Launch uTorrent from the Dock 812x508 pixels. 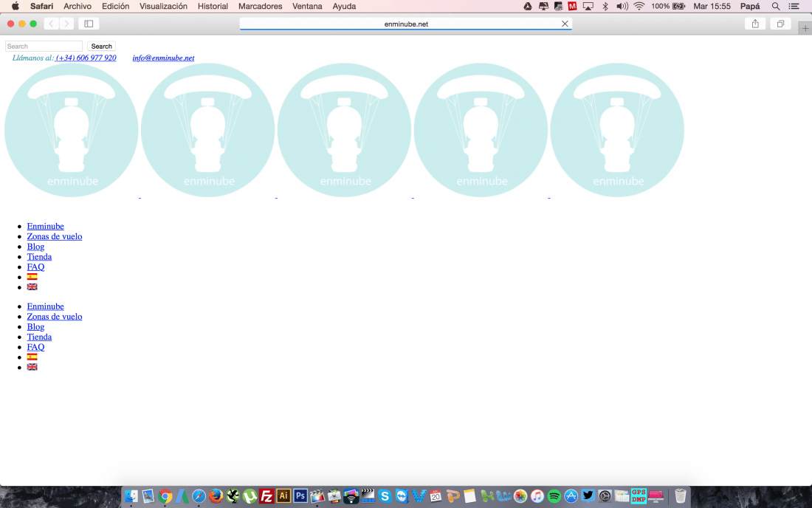pos(250,496)
